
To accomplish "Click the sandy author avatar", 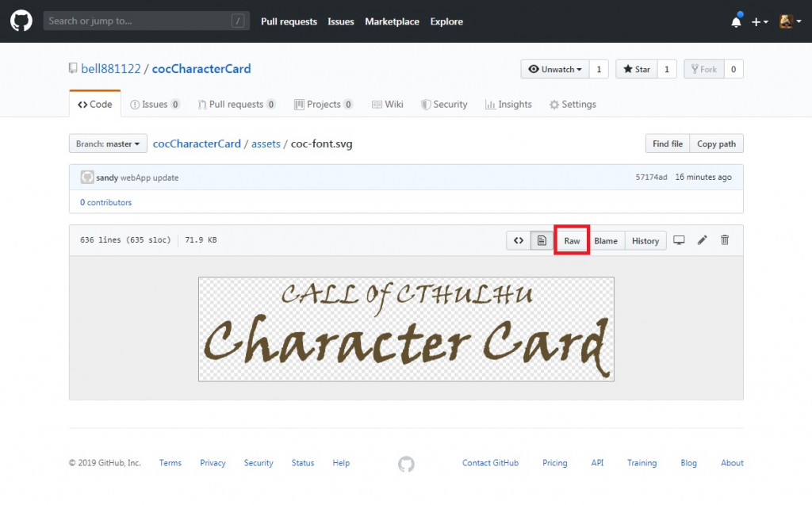I will pyautogui.click(x=87, y=177).
